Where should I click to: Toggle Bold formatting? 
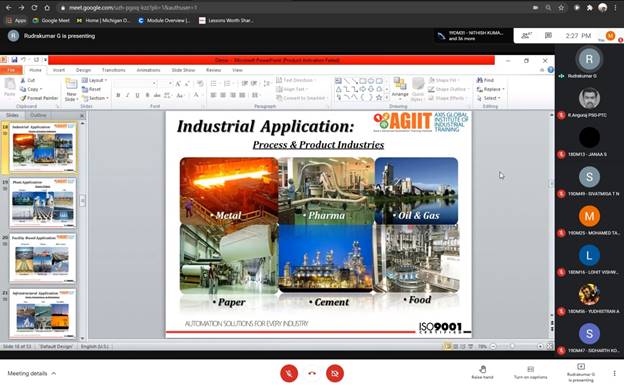pos(118,95)
